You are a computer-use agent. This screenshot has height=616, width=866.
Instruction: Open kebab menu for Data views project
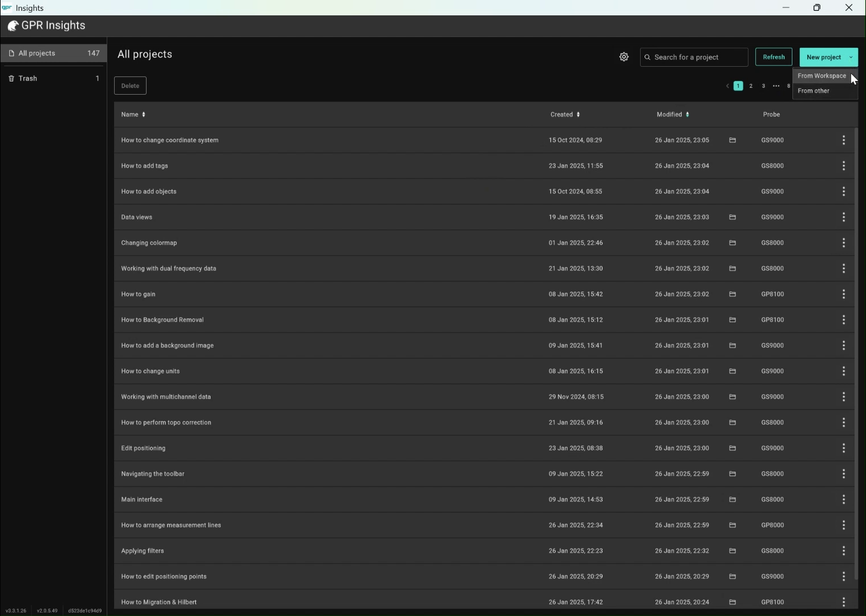844,217
